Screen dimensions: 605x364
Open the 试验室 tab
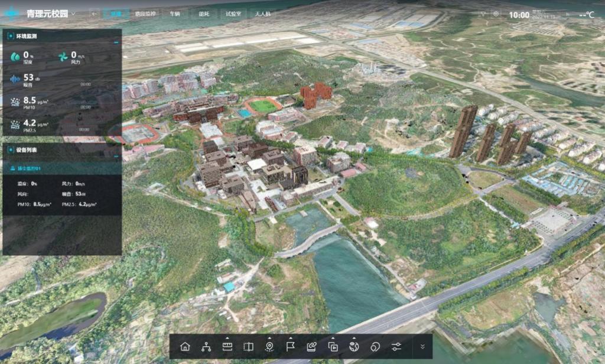(233, 14)
